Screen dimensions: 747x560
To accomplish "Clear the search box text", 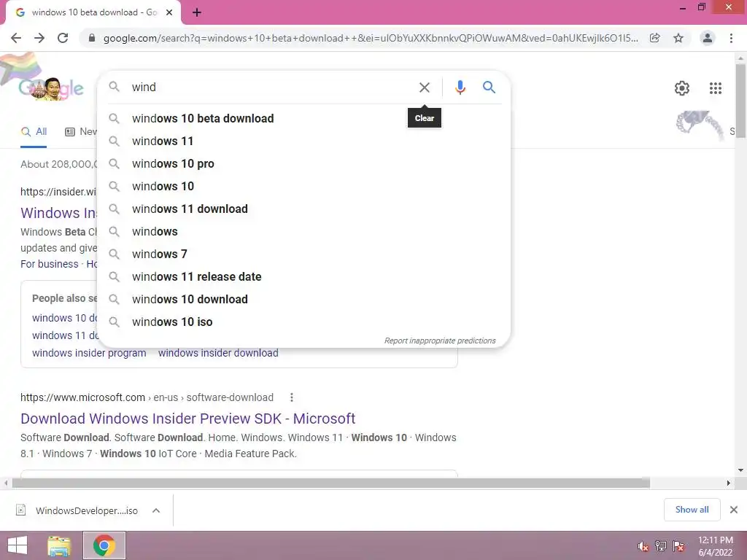I will click(424, 87).
